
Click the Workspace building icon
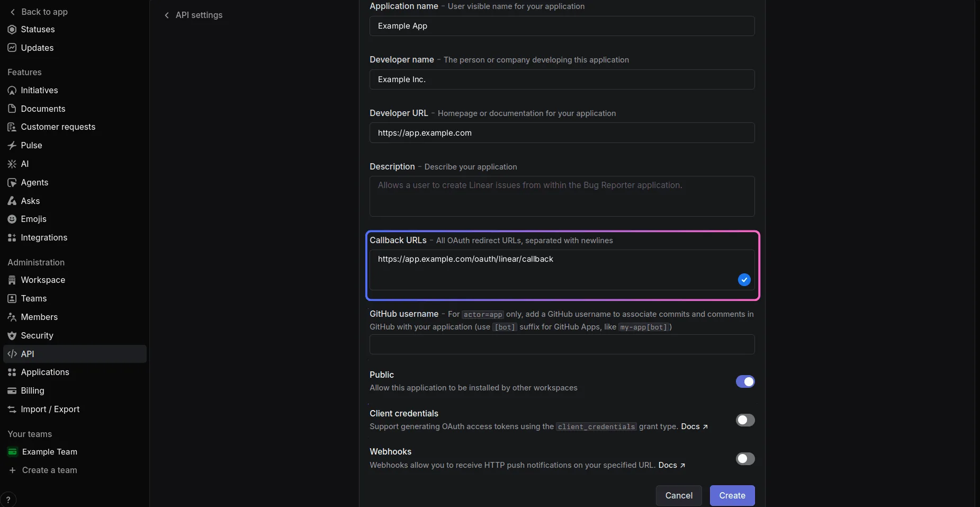[x=12, y=280]
